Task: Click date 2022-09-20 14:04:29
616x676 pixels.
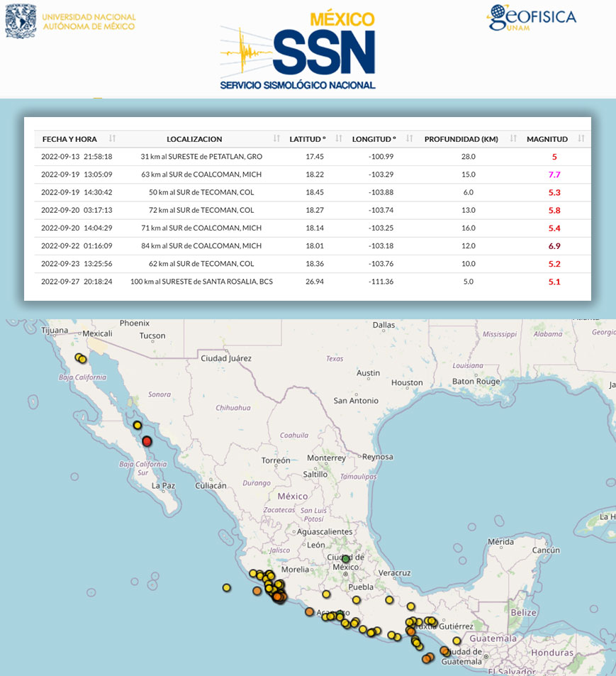Action: [x=77, y=228]
